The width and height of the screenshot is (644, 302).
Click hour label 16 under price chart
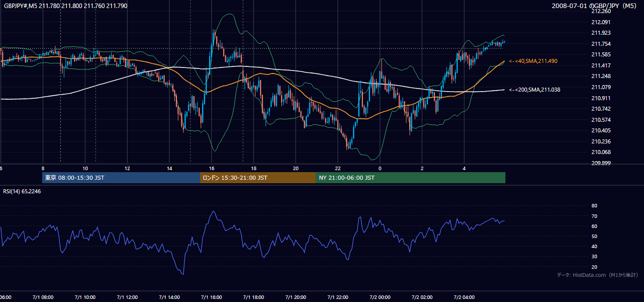(212, 168)
